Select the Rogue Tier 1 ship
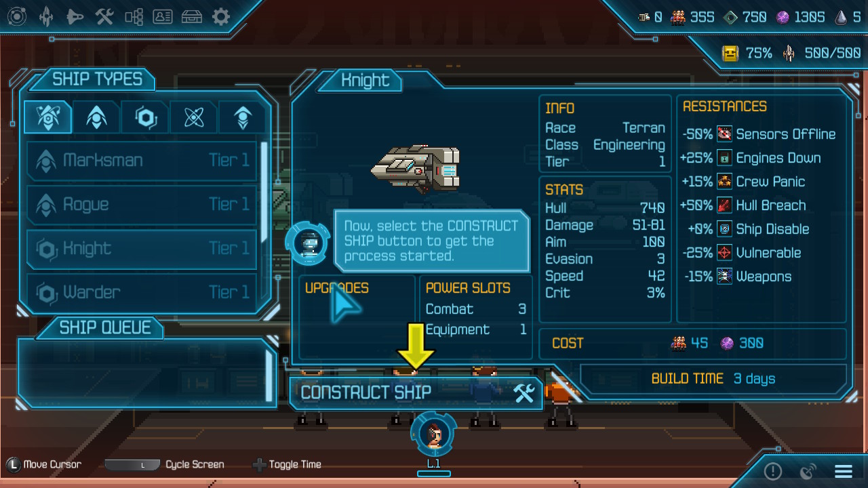The height and width of the screenshot is (488, 868). coord(142,205)
